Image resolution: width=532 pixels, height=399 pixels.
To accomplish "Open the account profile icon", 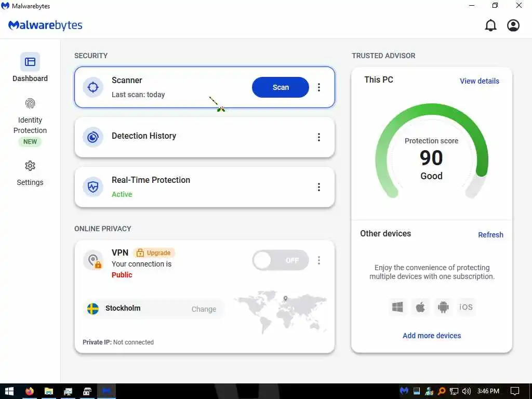I will 513,25.
